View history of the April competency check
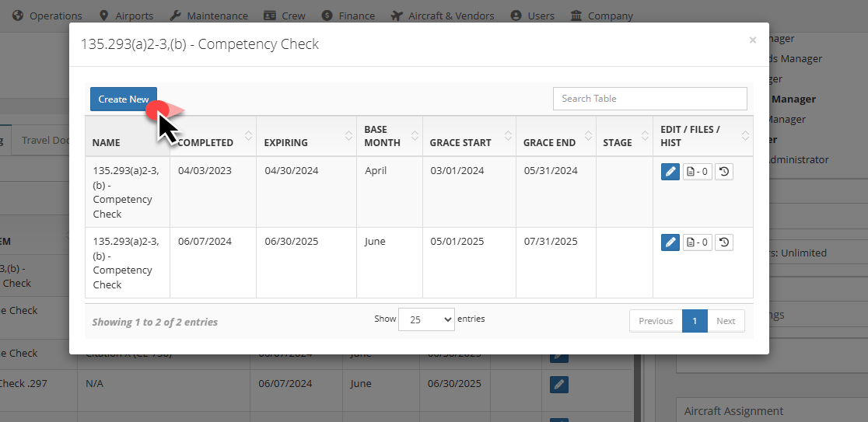Screen dimensions: 868x422 [x=724, y=172]
